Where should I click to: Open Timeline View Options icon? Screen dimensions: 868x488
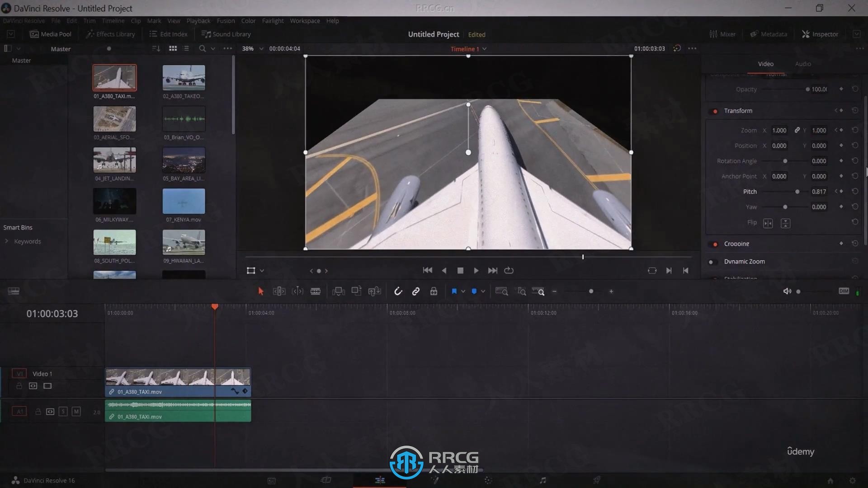point(14,291)
